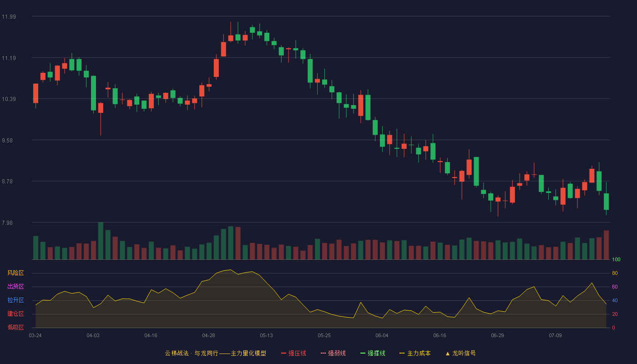The width and height of the screenshot is (637, 364).
Task: Click the yellow triangle 龙吟信号 marker icon
Action: coord(448,353)
